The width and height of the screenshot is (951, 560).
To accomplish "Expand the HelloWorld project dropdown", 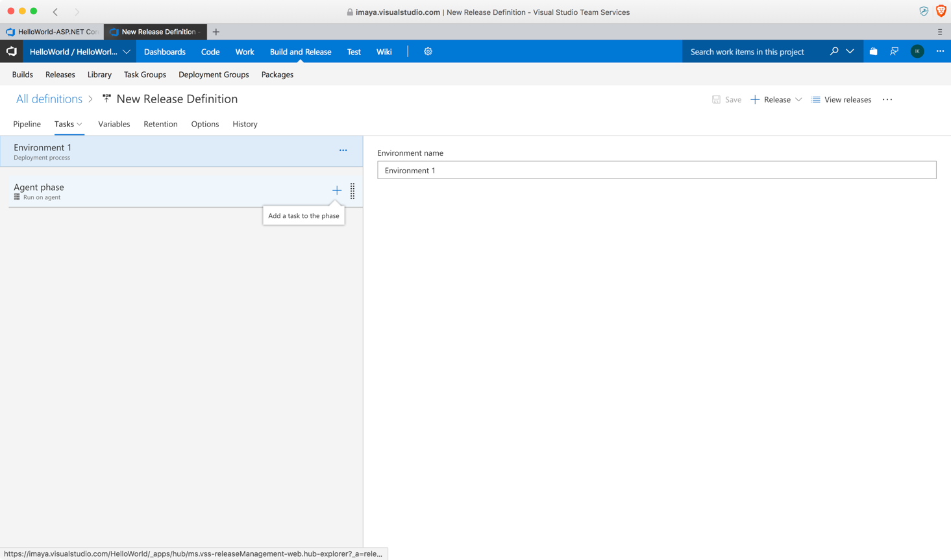I will (127, 52).
